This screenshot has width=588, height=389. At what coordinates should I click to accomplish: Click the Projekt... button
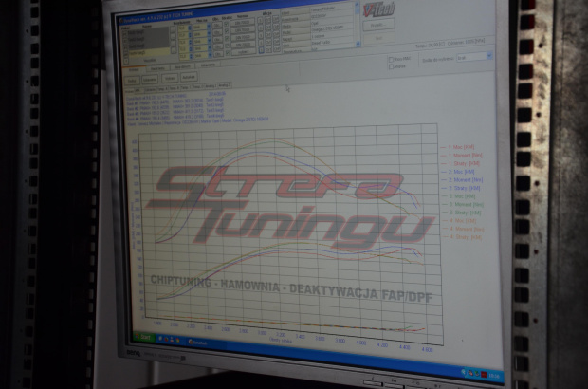(378, 25)
